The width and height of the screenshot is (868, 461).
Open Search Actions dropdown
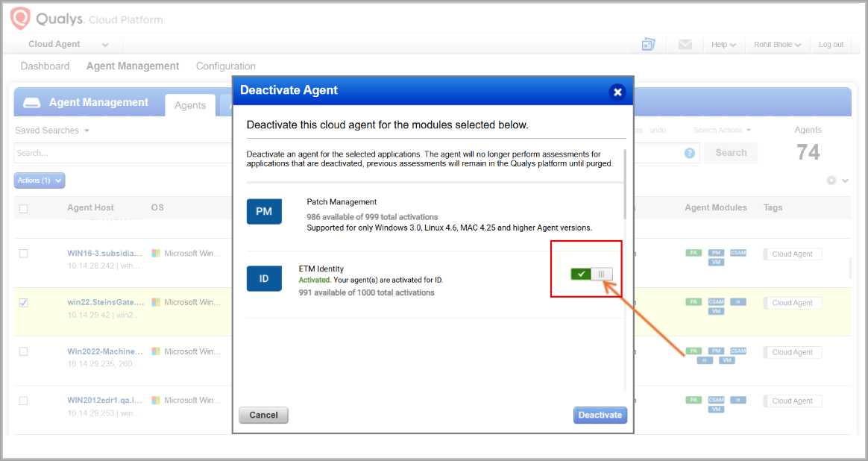coord(722,131)
